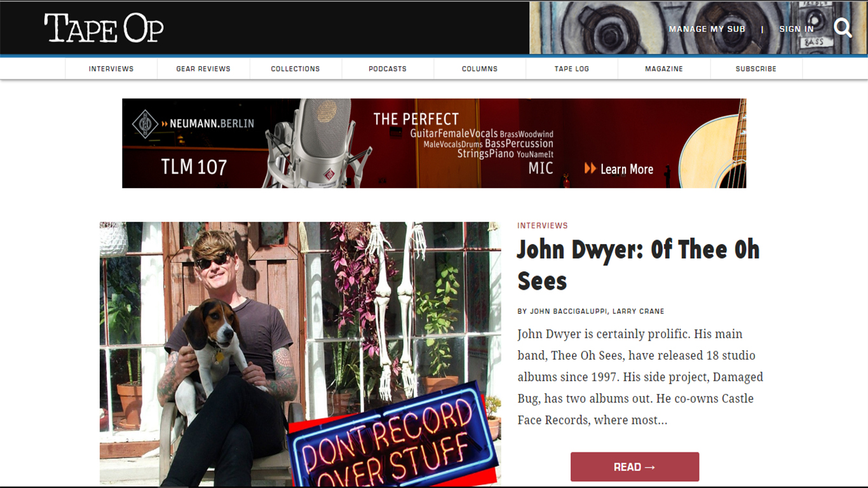Open the Gear Reviews menu item

click(x=203, y=69)
